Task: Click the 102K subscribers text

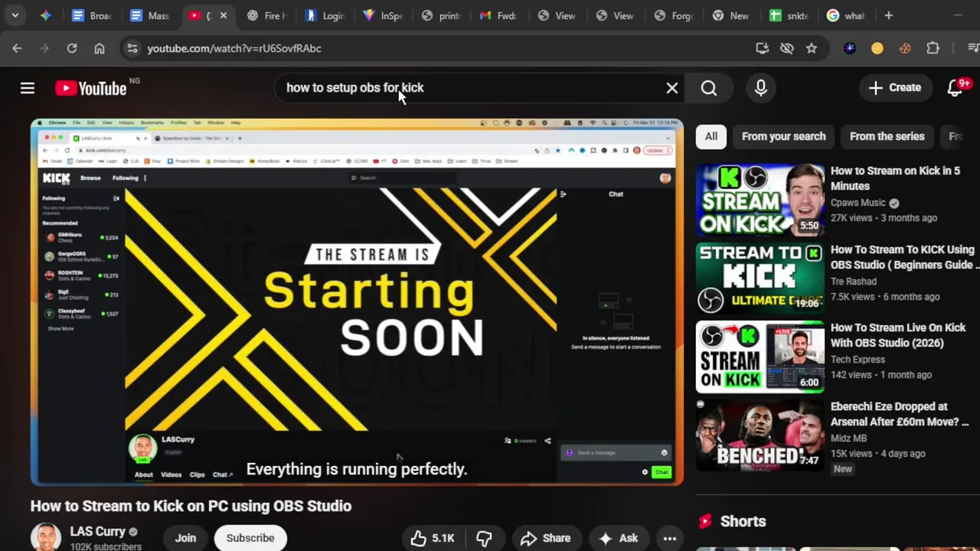Action: [106, 546]
